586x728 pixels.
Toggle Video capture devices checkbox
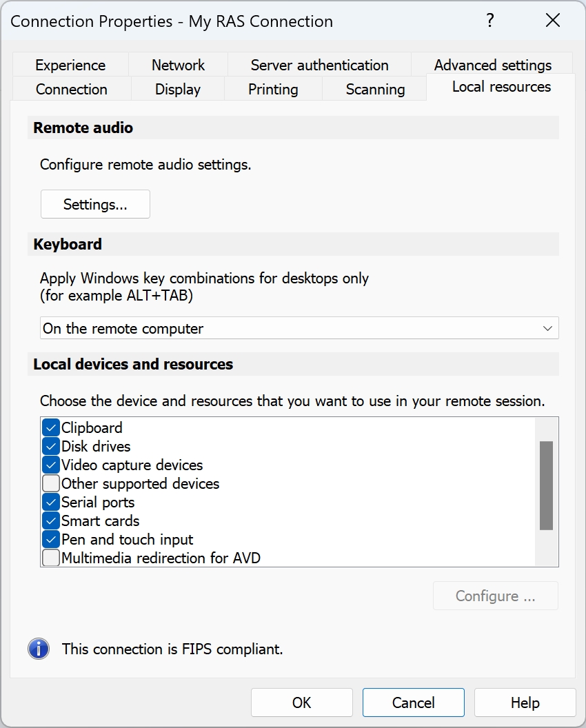point(51,465)
